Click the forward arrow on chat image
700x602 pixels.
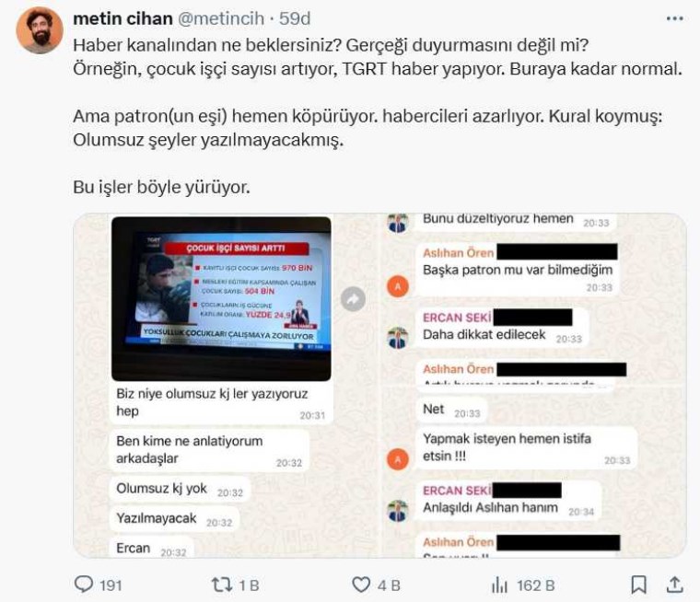click(x=353, y=299)
